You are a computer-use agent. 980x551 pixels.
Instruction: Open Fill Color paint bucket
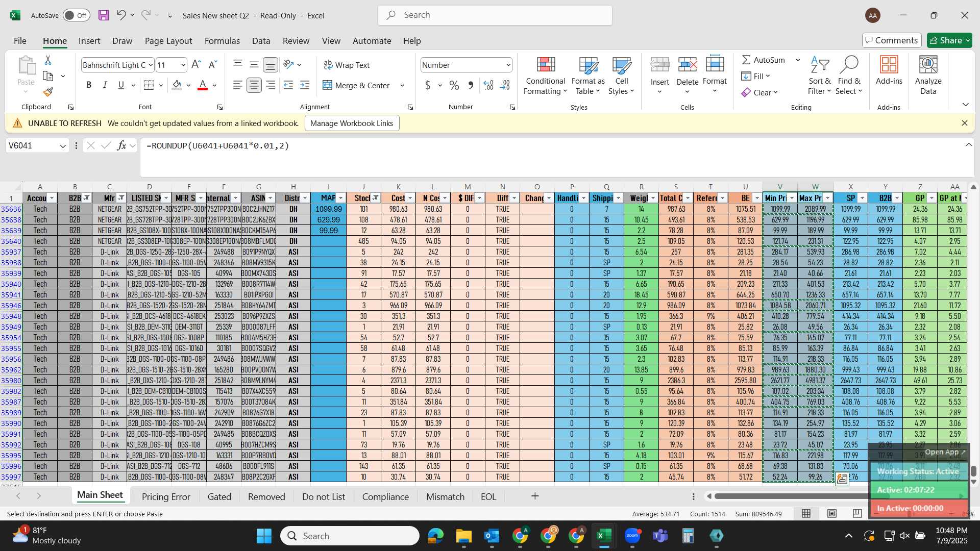pos(177,85)
